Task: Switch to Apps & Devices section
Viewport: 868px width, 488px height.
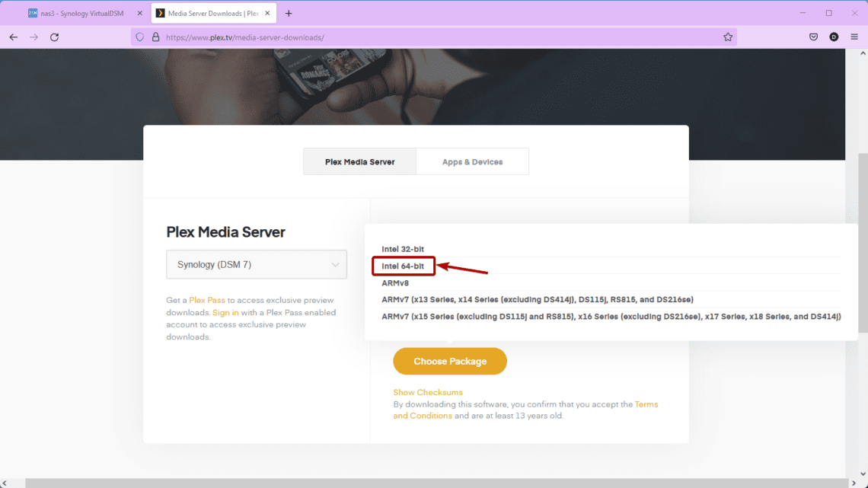Action: 472,161
